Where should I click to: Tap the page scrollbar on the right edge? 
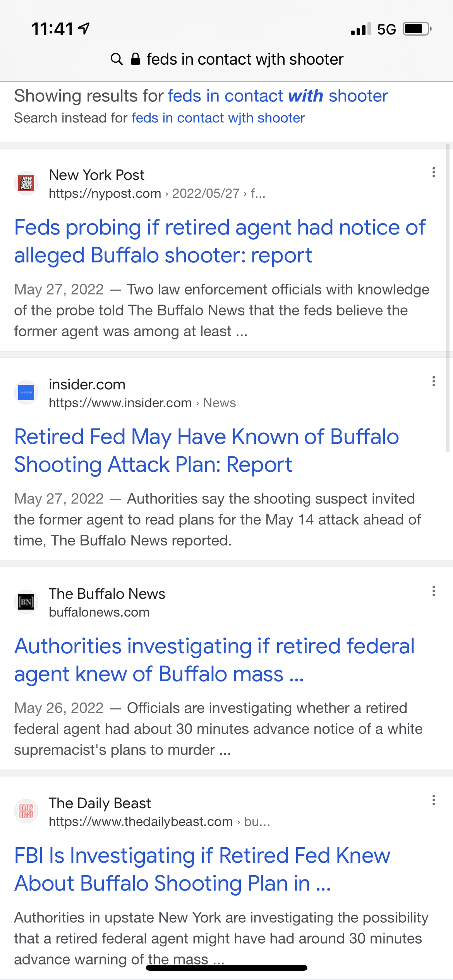tap(448, 297)
